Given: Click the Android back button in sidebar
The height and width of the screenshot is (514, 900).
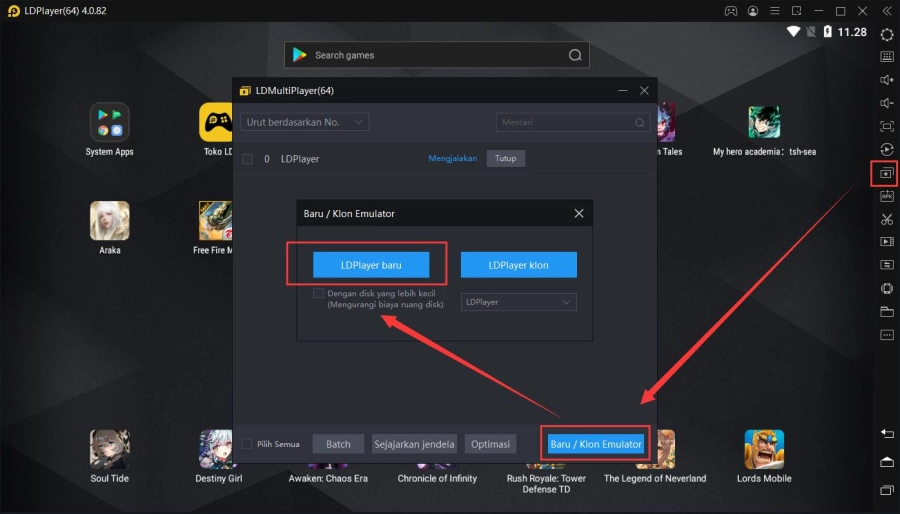Looking at the screenshot, I should [887, 433].
